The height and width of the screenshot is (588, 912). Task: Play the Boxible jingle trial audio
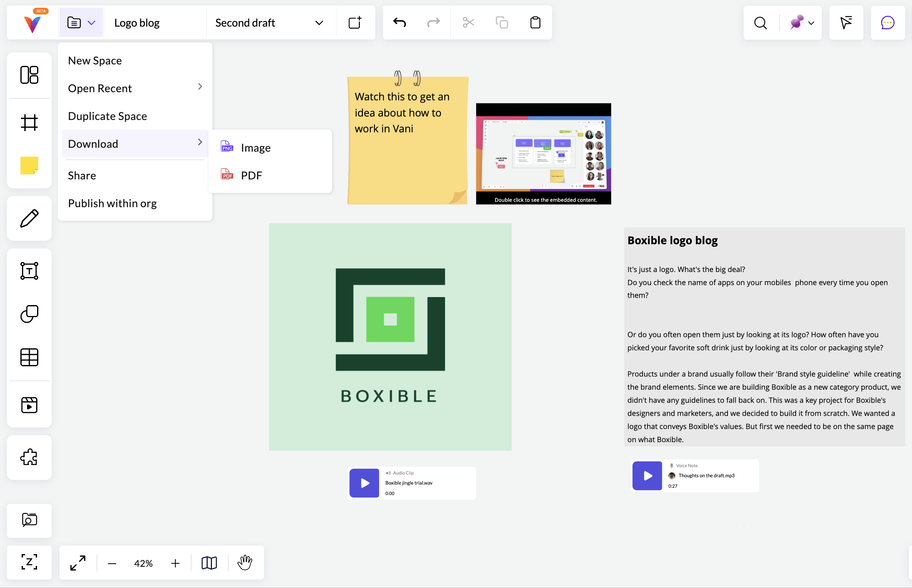click(364, 483)
